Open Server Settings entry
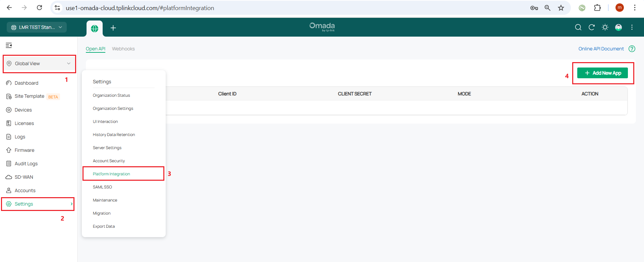 (x=107, y=148)
